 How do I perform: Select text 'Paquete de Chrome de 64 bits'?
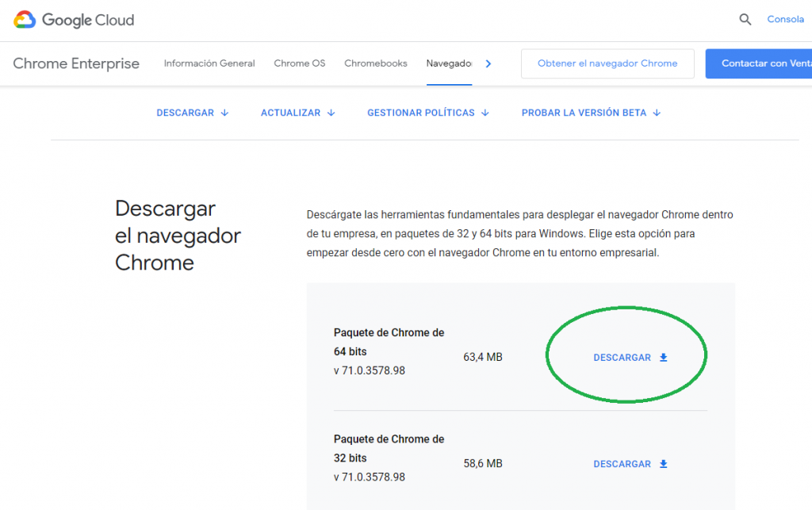point(389,342)
